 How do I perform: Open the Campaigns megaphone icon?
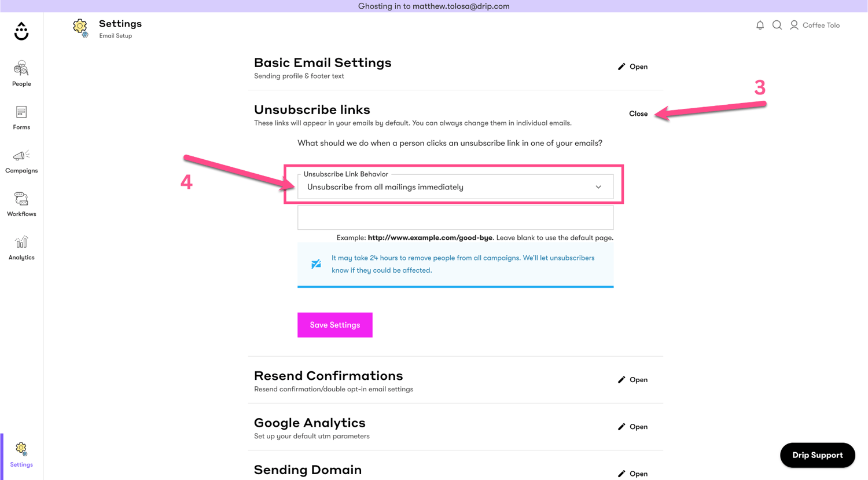pyautogui.click(x=21, y=156)
